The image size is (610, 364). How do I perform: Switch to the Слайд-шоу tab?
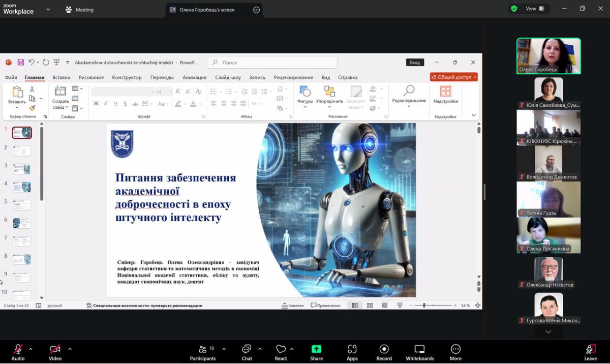pyautogui.click(x=228, y=77)
